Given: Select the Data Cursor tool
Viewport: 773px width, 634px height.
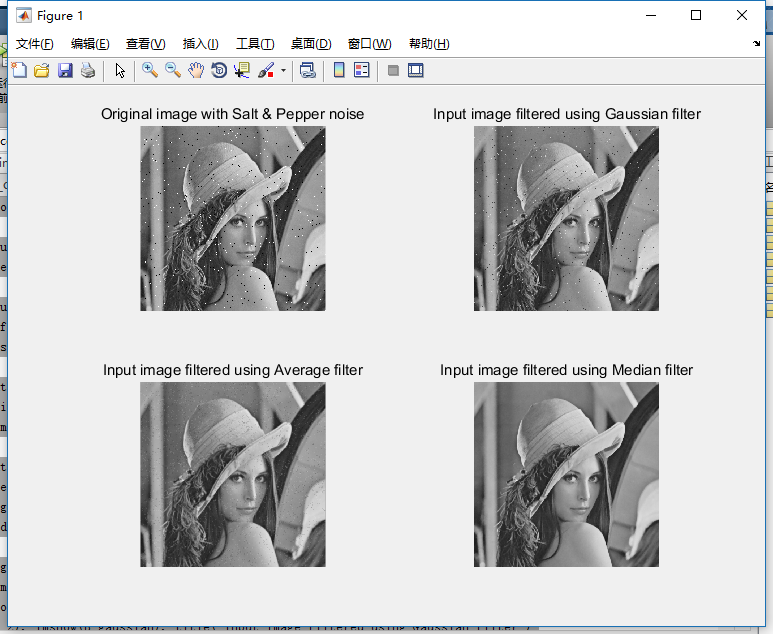Looking at the screenshot, I should (242, 70).
